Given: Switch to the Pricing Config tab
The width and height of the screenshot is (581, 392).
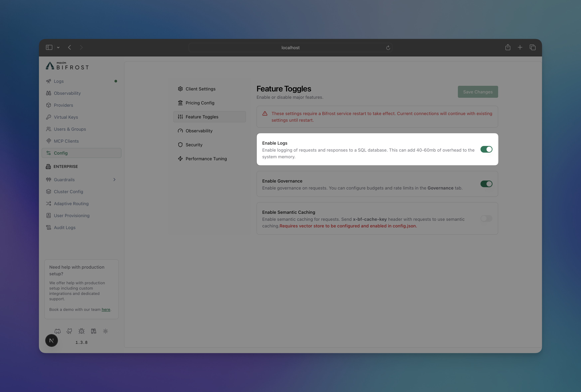Looking at the screenshot, I should (x=200, y=103).
